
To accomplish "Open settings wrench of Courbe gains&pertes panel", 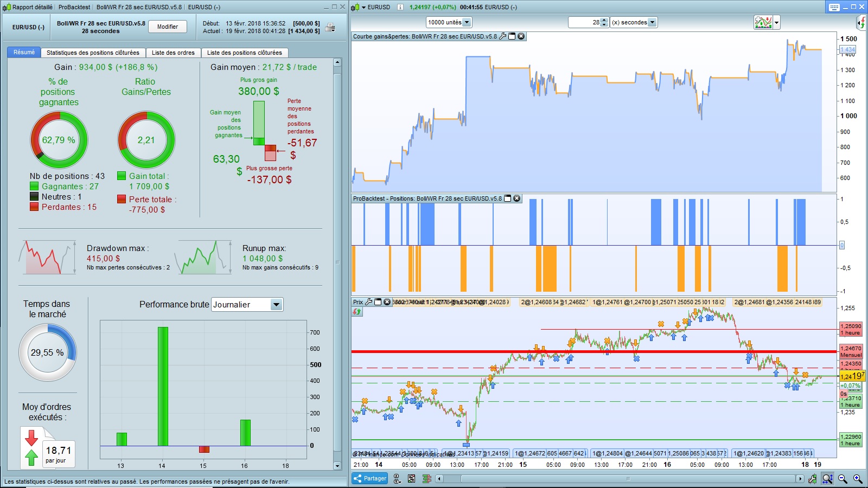I will click(502, 36).
